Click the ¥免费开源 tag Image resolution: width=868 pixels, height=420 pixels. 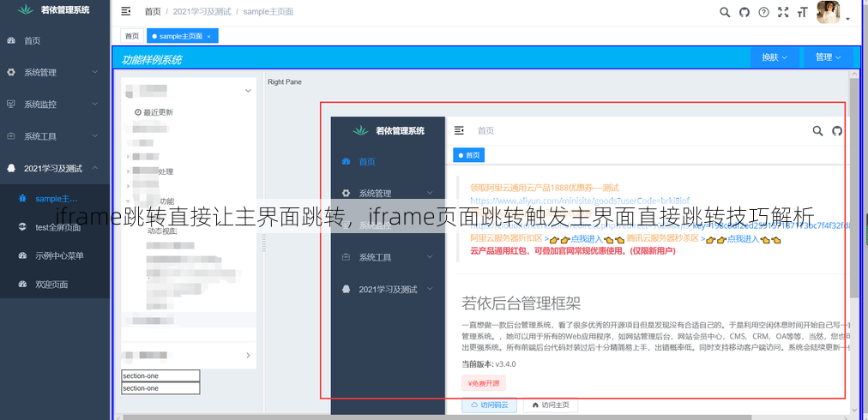click(x=483, y=383)
